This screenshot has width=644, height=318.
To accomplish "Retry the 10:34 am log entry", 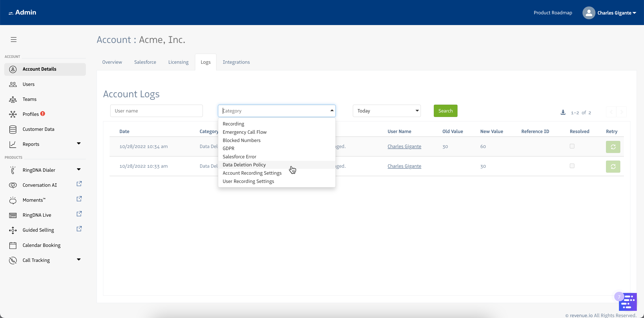I will (613, 147).
